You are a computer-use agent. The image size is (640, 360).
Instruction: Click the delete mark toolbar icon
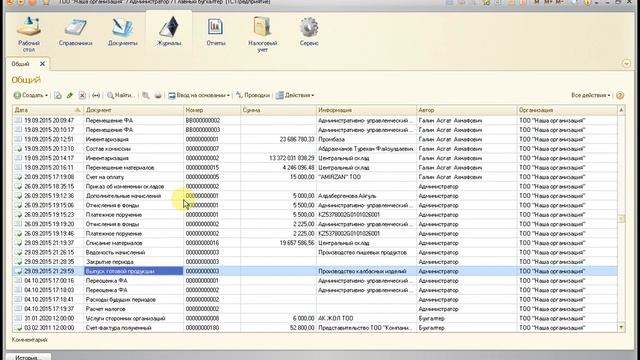(82, 95)
